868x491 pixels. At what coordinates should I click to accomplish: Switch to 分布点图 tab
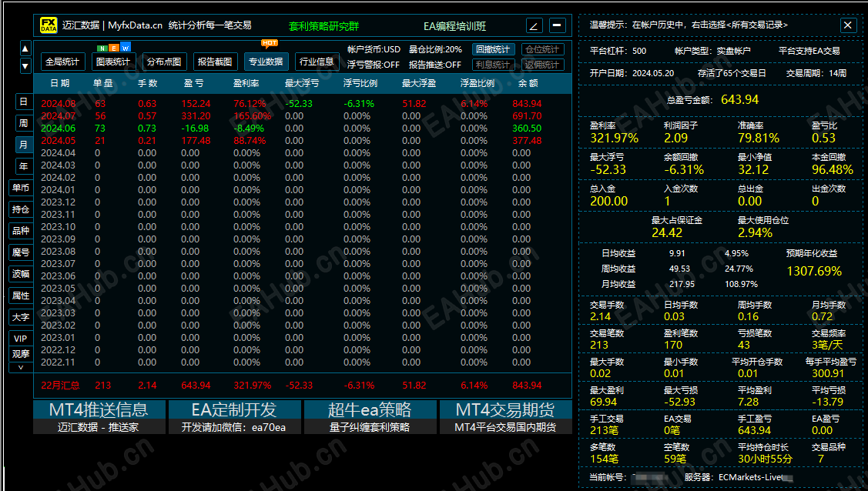pos(164,62)
